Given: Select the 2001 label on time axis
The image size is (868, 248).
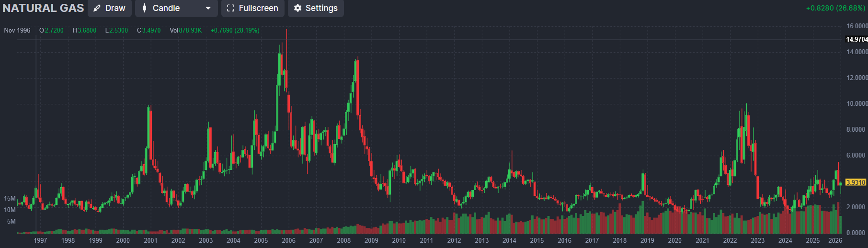Looking at the screenshot, I should (150, 240).
